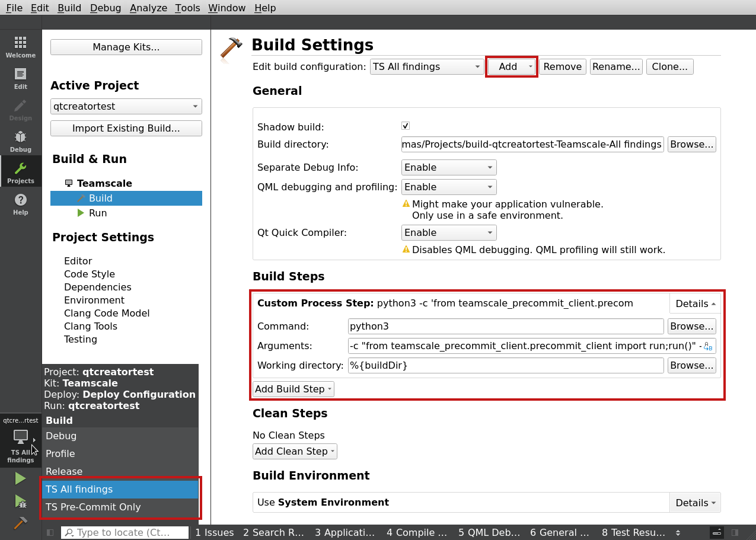Select TS Pre-Commit Only build configuration
The image size is (756, 540).
click(x=120, y=507)
